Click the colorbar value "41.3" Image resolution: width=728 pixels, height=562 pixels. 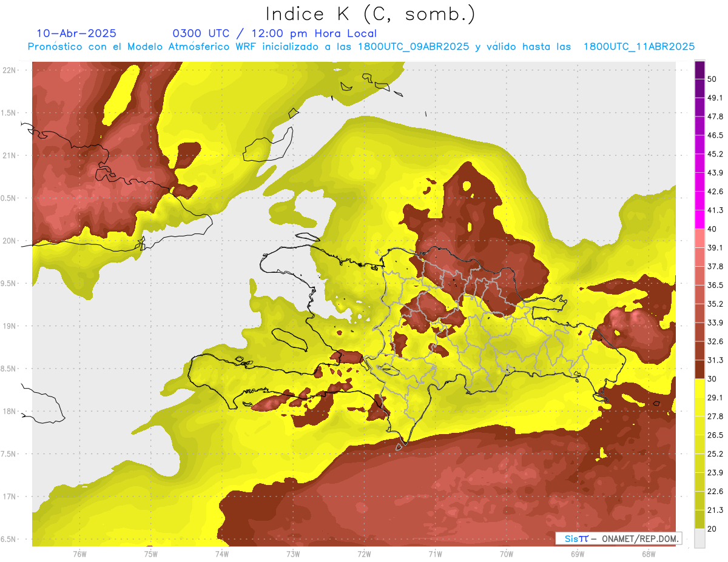click(715, 210)
